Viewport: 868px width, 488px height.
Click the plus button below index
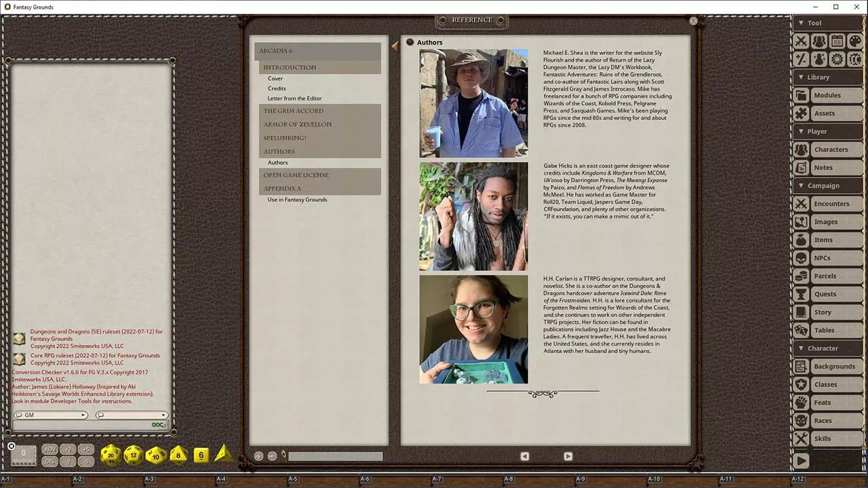[258, 456]
